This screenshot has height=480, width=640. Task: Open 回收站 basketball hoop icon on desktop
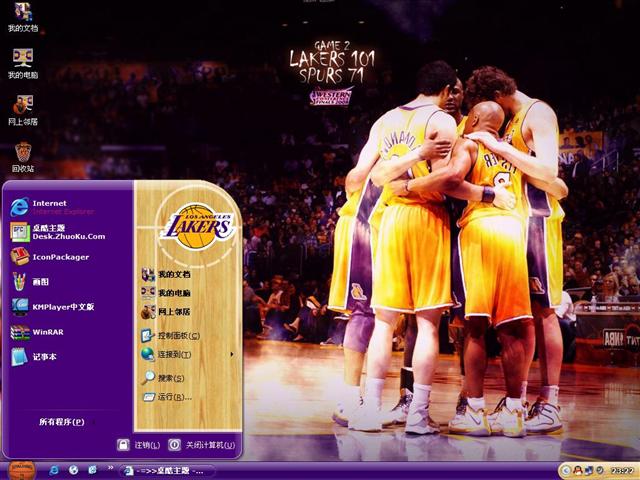click(x=23, y=158)
